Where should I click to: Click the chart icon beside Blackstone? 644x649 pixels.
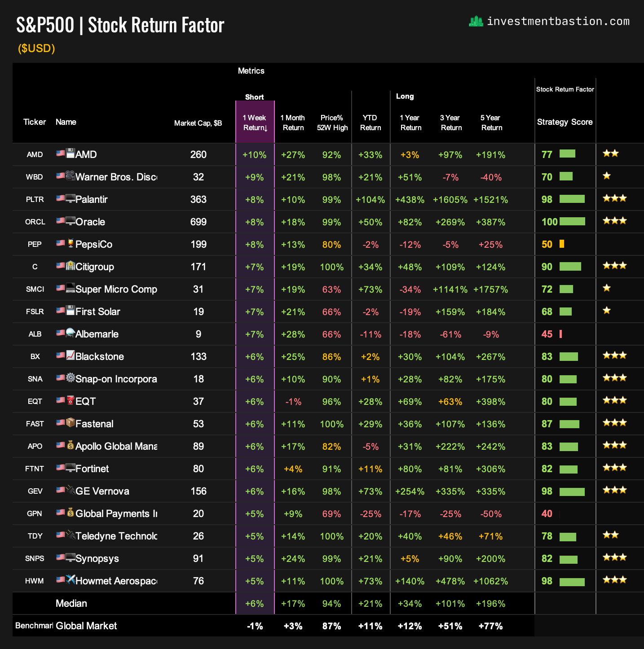click(70, 355)
